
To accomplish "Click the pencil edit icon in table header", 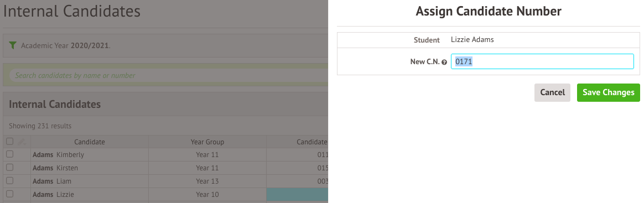I will pyautogui.click(x=22, y=142).
